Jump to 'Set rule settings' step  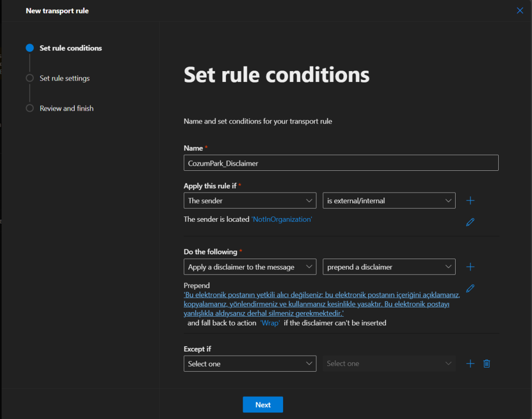pos(64,78)
